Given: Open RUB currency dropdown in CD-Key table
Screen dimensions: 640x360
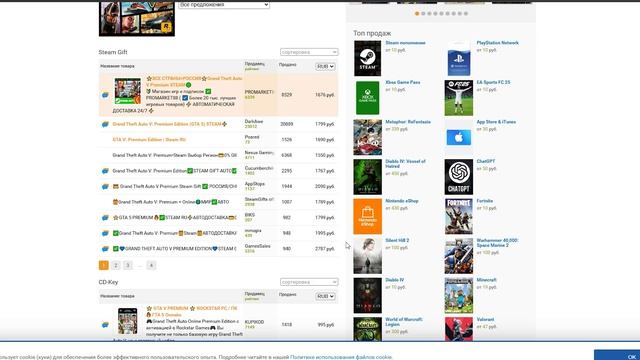Looking at the screenshot, I should 325,296.
